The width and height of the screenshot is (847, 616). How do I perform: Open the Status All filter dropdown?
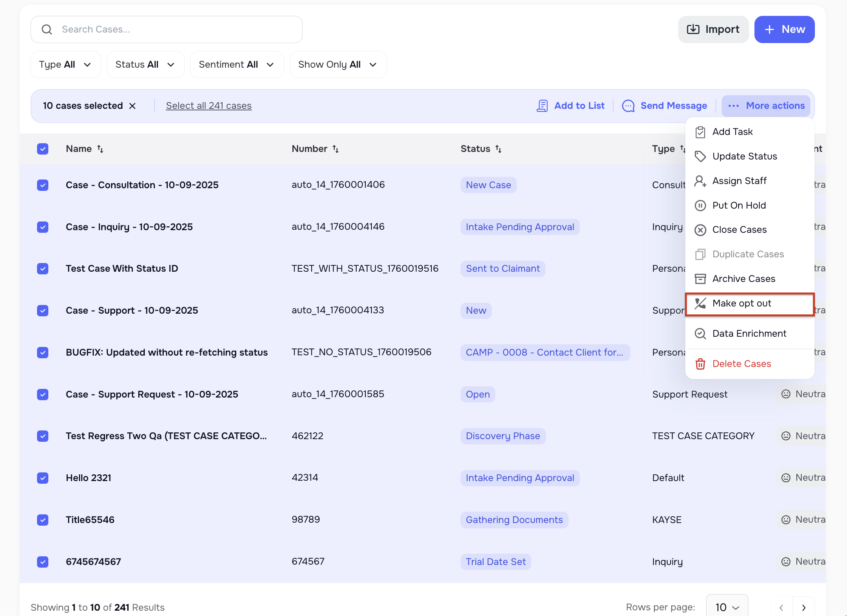[145, 64]
